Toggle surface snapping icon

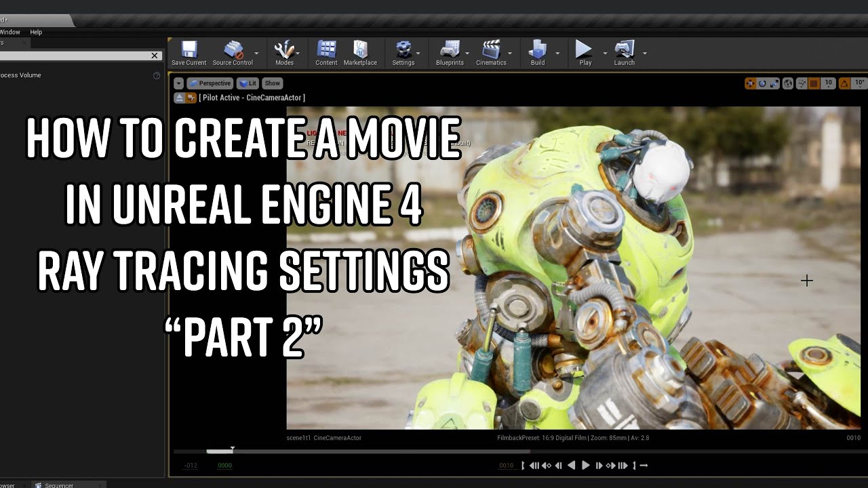[x=802, y=83]
